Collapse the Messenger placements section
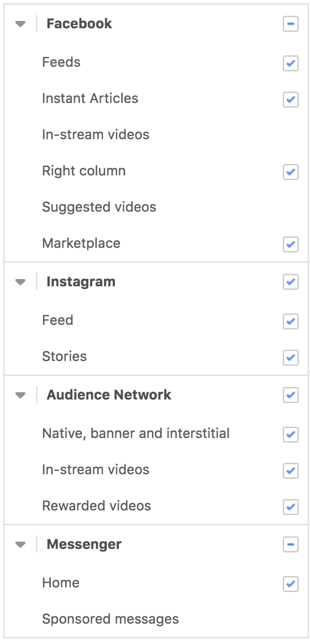Viewport: 310px width, 644px height. point(20,544)
